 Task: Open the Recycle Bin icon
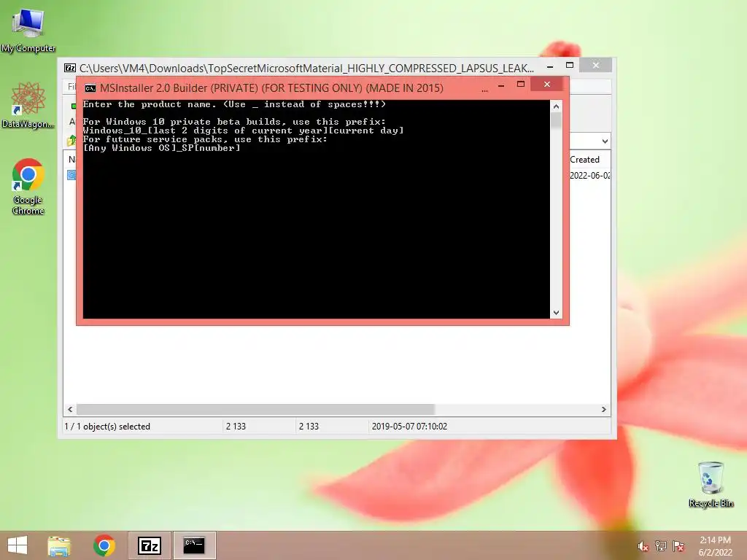711,484
